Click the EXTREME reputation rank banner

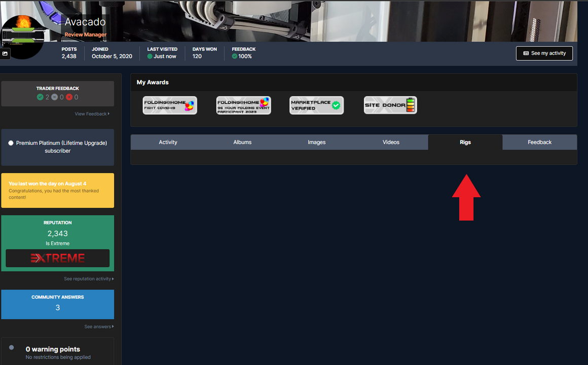[57, 258]
